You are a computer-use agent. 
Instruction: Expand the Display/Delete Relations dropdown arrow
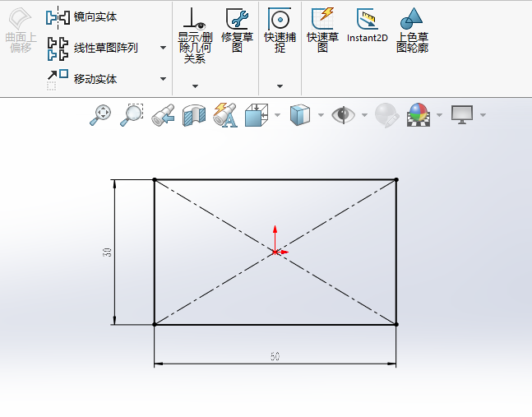[195, 86]
